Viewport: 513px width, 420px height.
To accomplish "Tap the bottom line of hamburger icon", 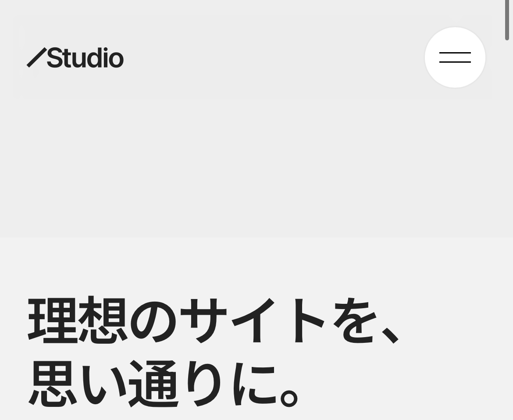I will pos(455,62).
